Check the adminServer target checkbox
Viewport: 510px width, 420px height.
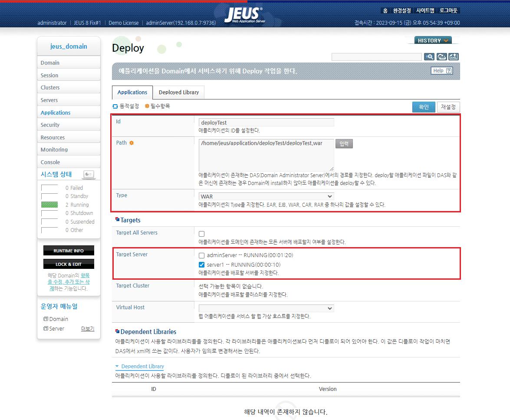pos(202,255)
